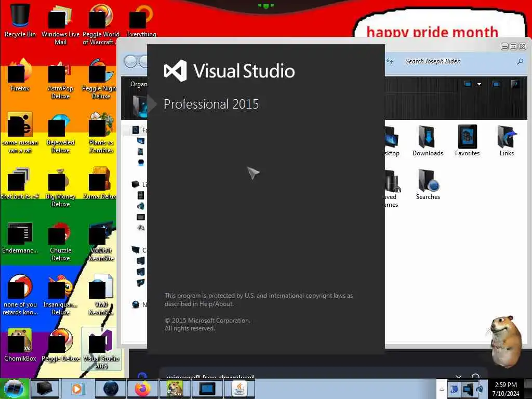Open Zuma Deluxe desktop shortcut
Image resolution: width=532 pixels, height=399 pixels.
[x=100, y=183]
